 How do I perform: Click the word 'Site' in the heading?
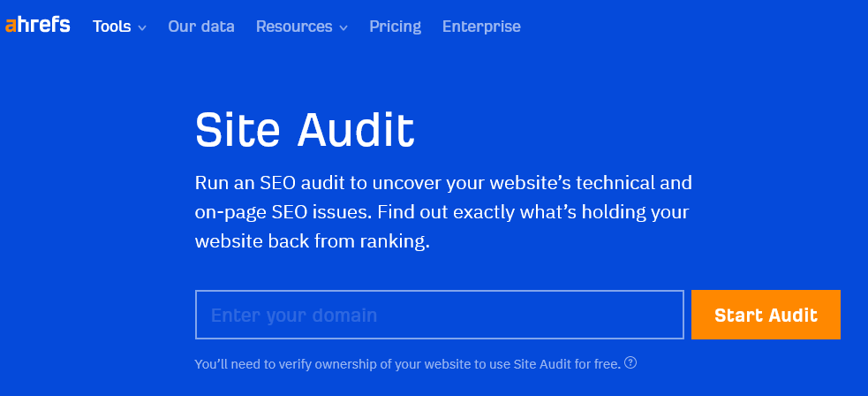click(x=238, y=130)
